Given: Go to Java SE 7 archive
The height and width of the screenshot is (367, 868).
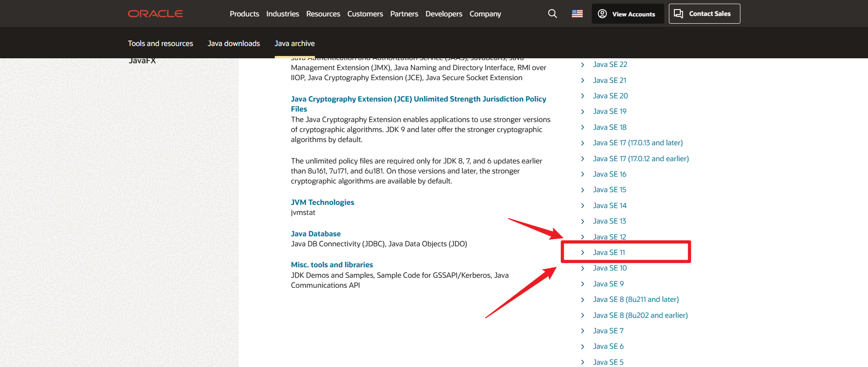Looking at the screenshot, I should pos(608,331).
